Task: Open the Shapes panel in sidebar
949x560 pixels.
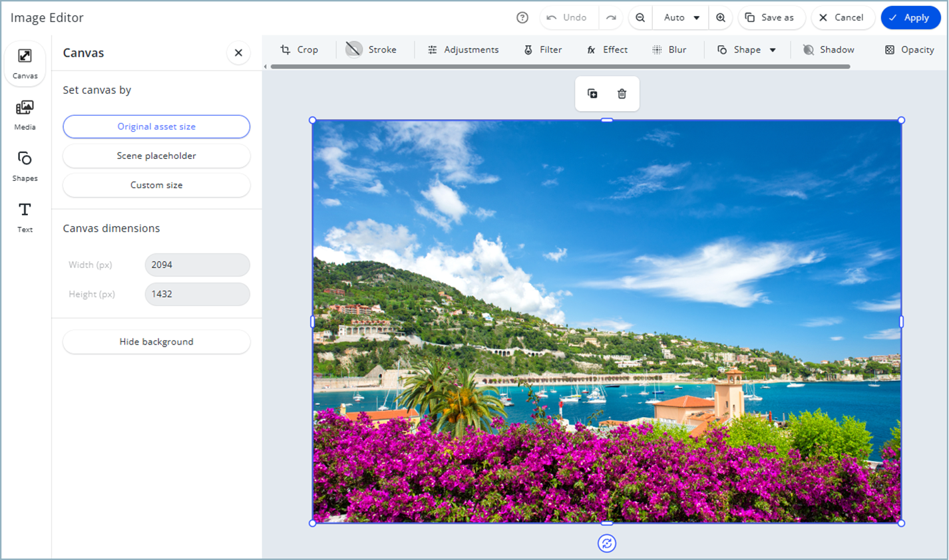Action: point(25,166)
